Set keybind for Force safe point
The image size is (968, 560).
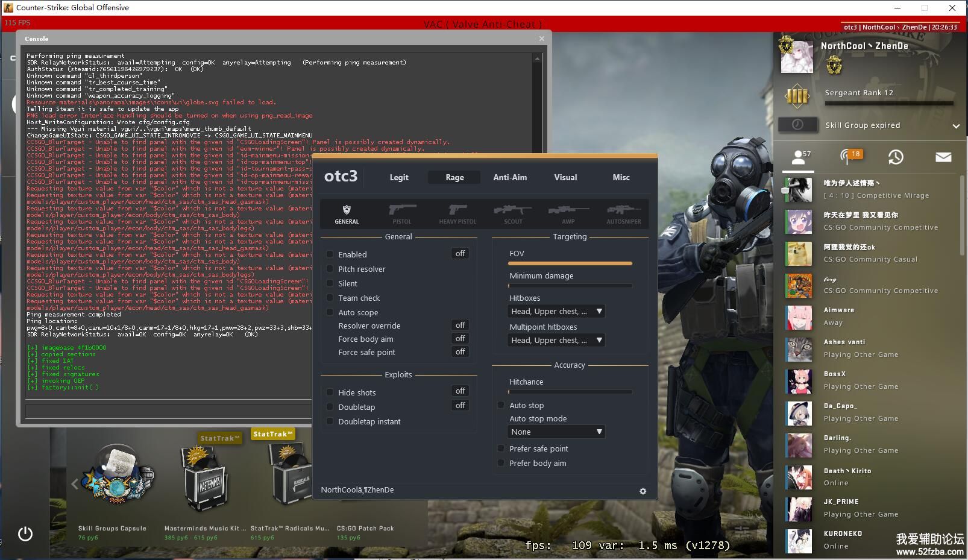point(460,352)
